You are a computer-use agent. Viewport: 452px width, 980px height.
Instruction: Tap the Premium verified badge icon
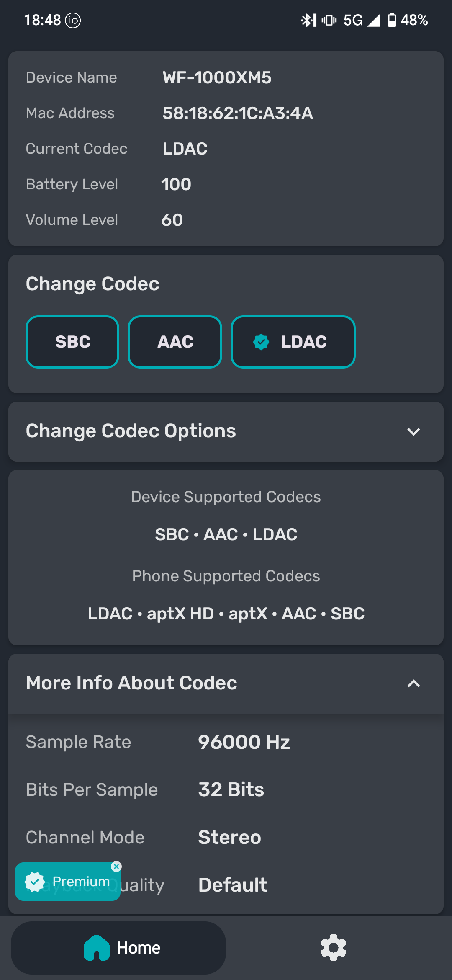35,882
